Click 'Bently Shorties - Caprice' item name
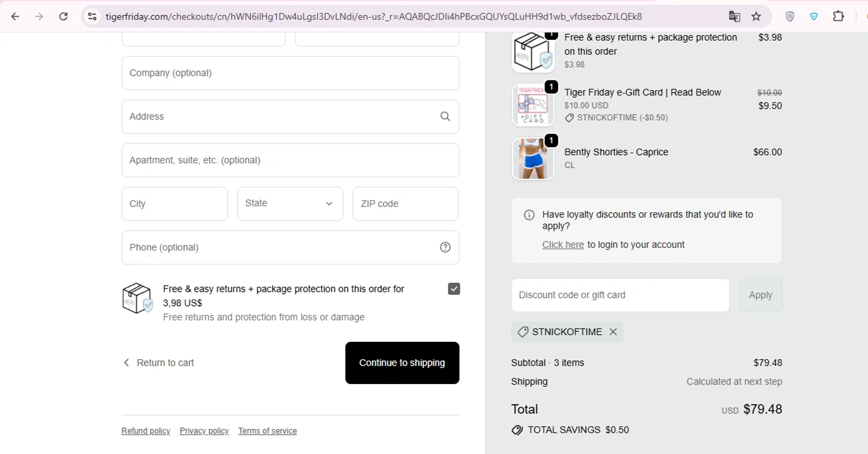Screen dimensions: 868x454 pyautogui.click(x=616, y=152)
